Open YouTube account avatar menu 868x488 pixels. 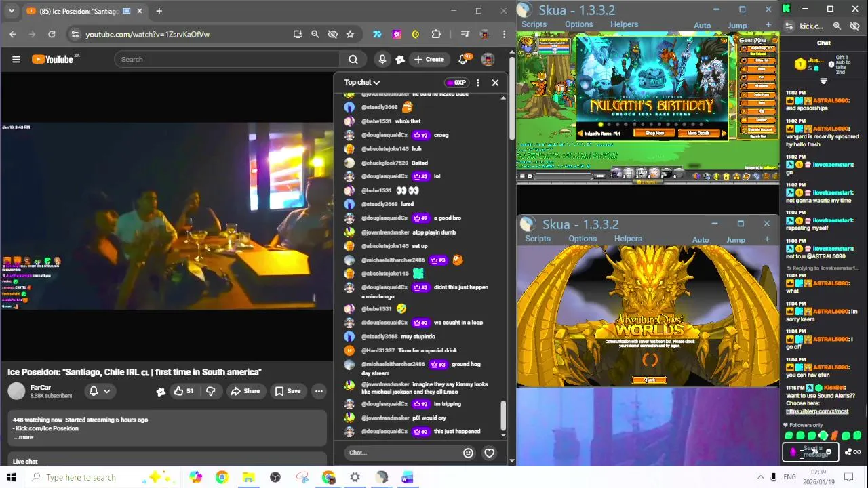[x=487, y=60]
